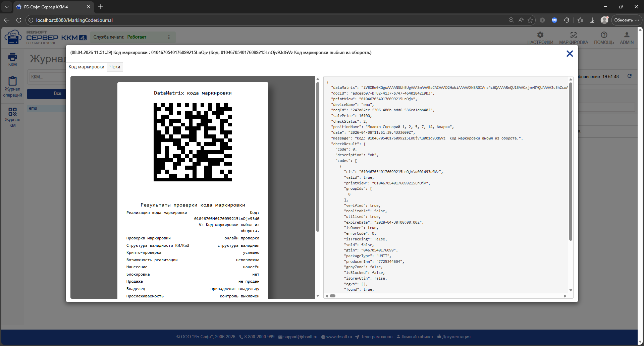Open the ADMIN user menu
The image size is (644, 346).
point(627,38)
